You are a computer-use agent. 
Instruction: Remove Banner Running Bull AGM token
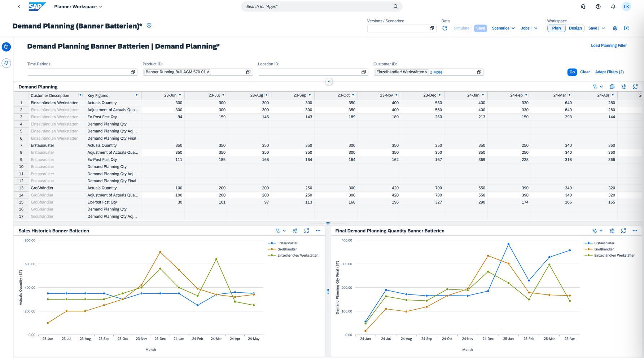[208, 72]
